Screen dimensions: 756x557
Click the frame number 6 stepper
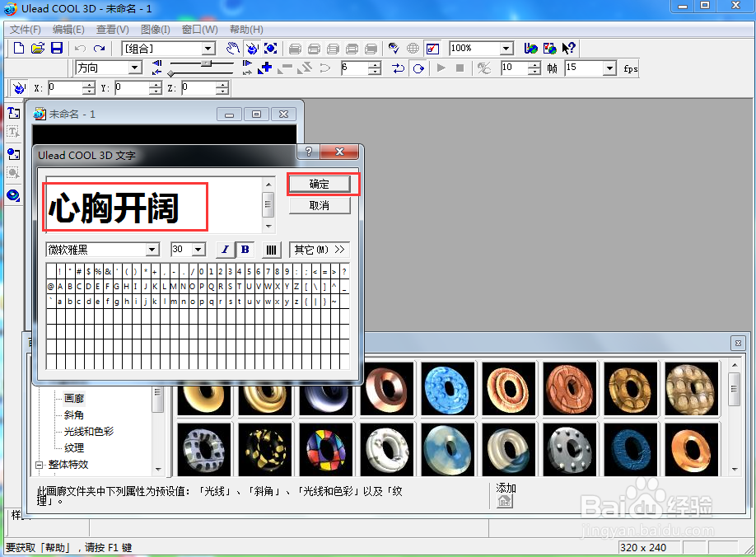click(x=375, y=68)
